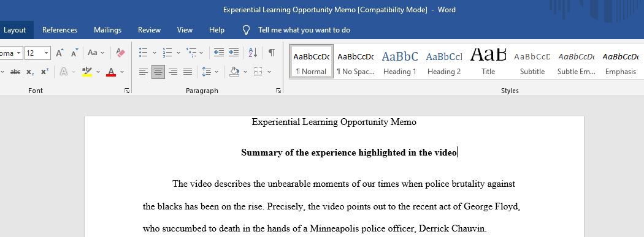The width and height of the screenshot is (644, 237).
Task: Toggle superscript formatting
Action: pos(45,72)
